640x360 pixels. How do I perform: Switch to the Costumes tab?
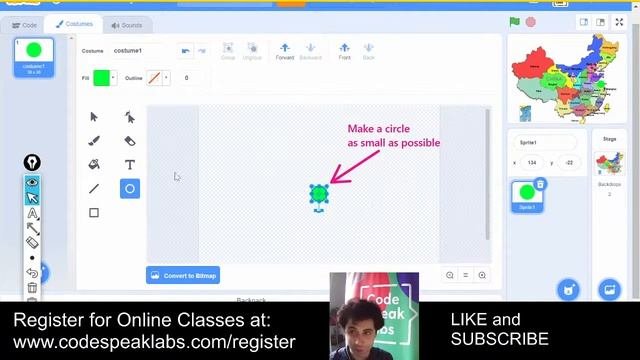tap(74, 24)
